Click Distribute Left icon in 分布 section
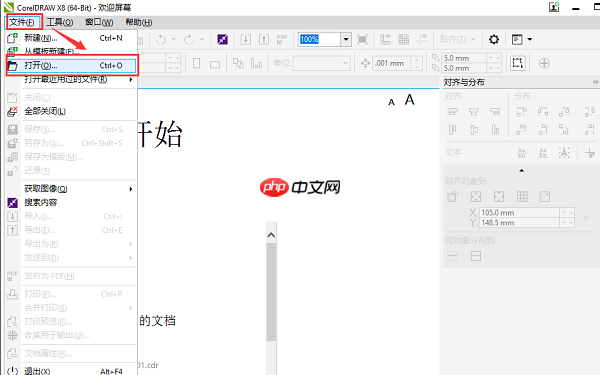 pyautogui.click(x=521, y=112)
